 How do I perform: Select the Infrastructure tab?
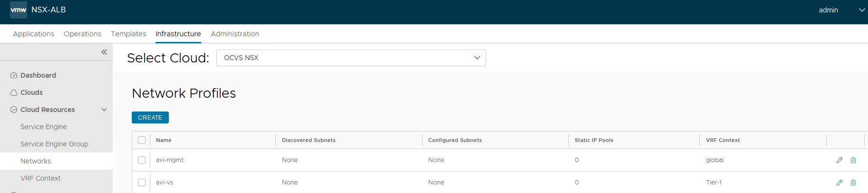[178, 34]
